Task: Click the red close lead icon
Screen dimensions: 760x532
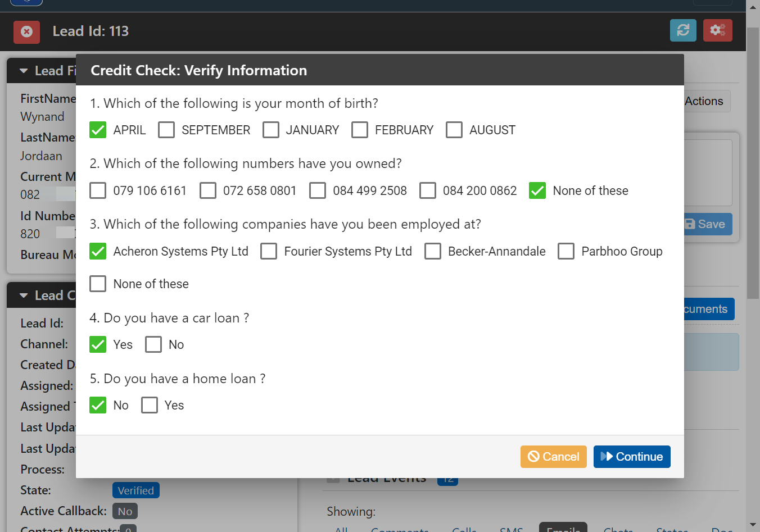Action: point(26,31)
